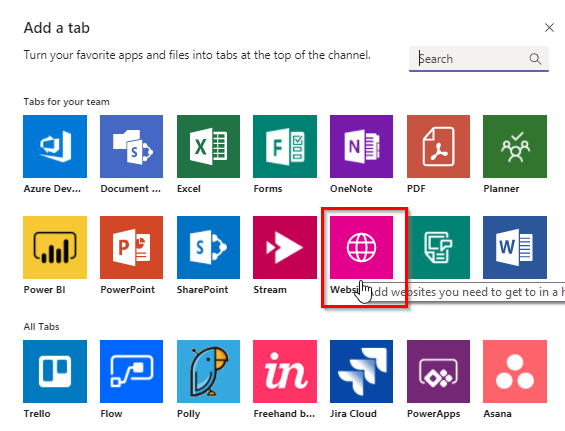Add the Planner tab
565x431 pixels.
point(515,146)
